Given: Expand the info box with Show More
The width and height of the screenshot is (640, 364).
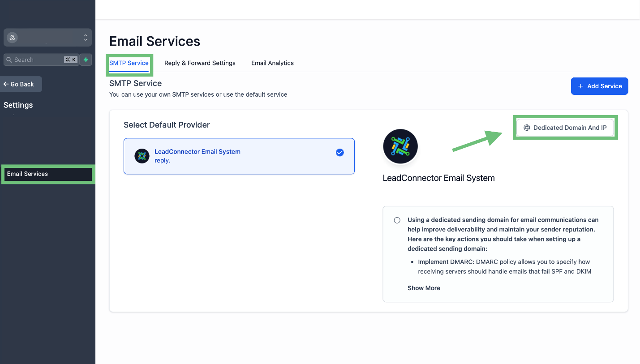Looking at the screenshot, I should (x=424, y=288).
